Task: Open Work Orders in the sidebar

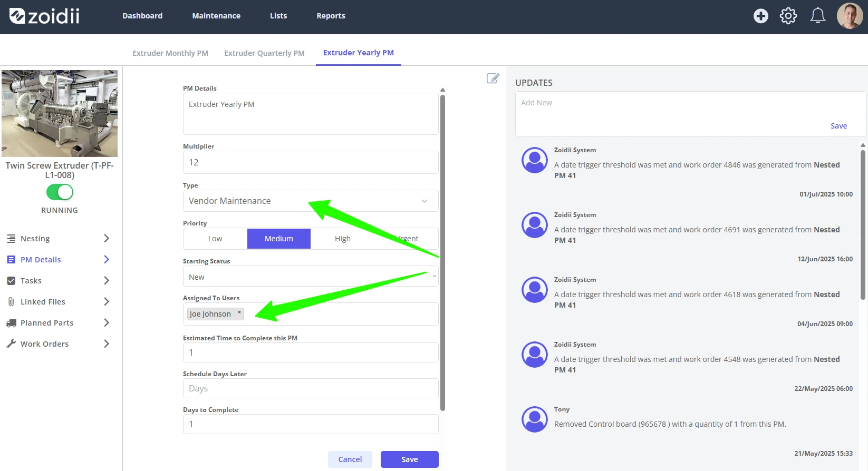Action: pyautogui.click(x=45, y=344)
